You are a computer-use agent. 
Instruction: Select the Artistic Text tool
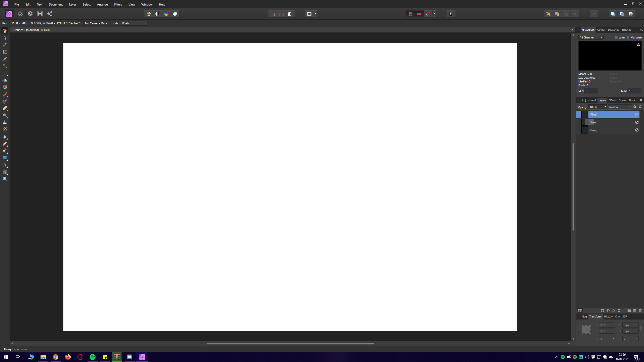click(5, 165)
